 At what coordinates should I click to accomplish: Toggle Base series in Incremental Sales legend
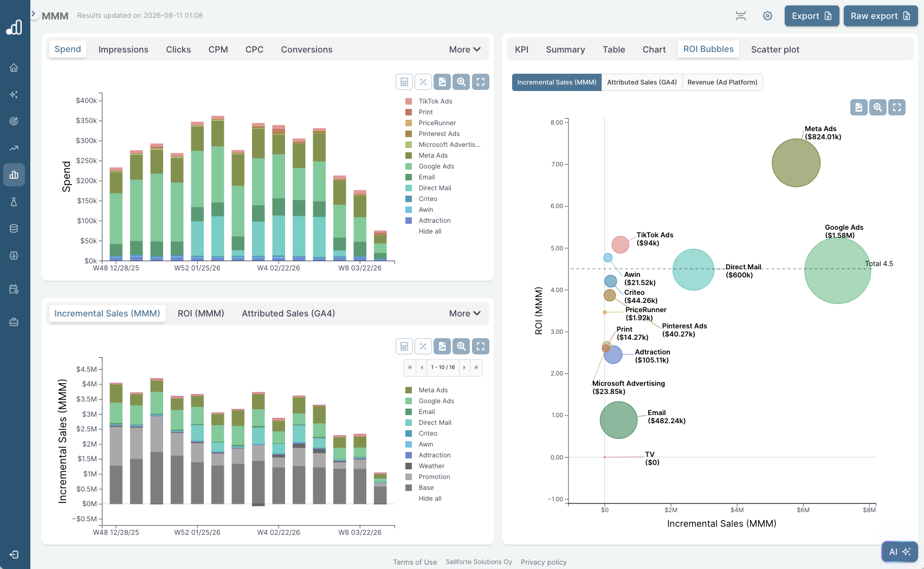[419, 488]
